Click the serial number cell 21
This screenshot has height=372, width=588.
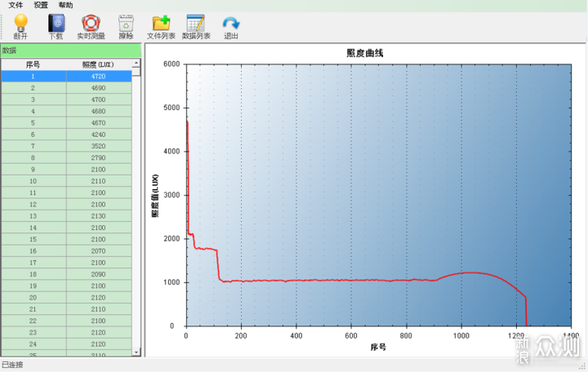[x=33, y=308]
